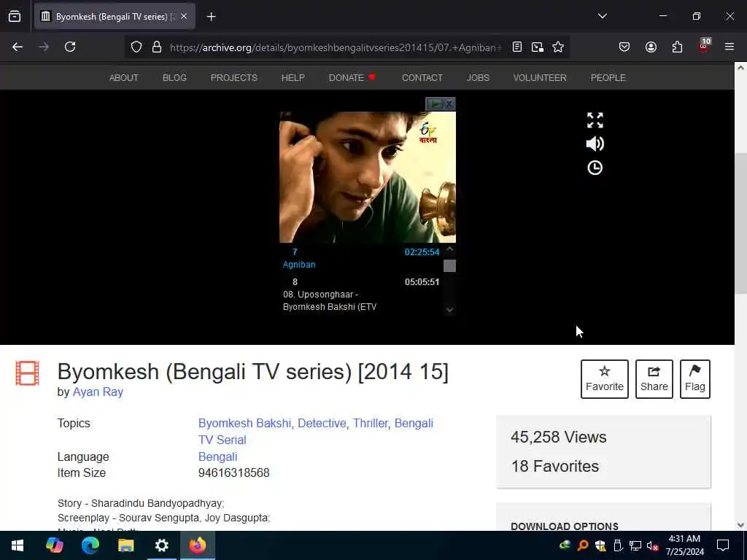The image size is (747, 560).
Task: Select the Byomkesh (Bengali TV series) tab
Action: (115, 17)
